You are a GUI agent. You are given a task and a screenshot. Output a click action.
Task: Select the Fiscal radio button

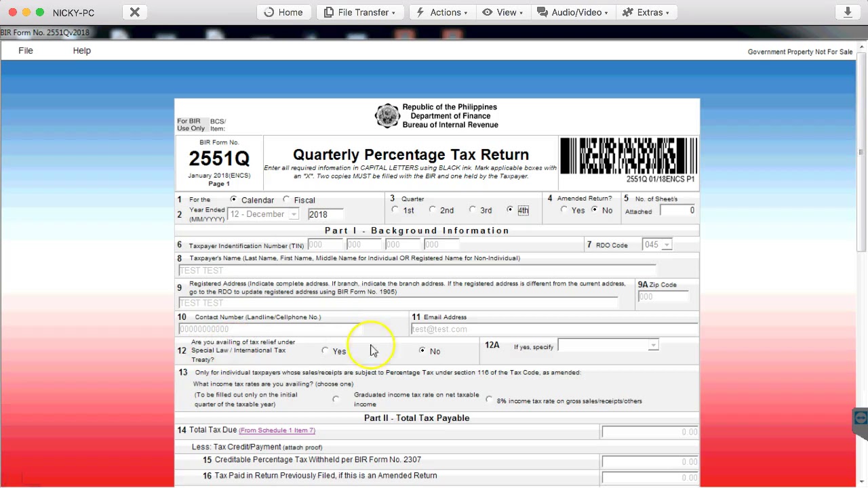point(286,199)
